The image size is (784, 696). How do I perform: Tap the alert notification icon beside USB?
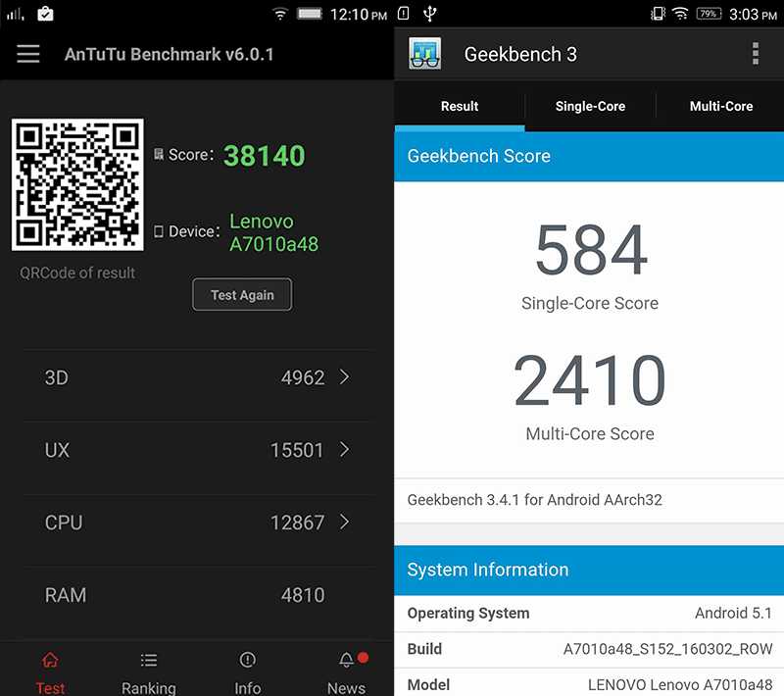coord(403,14)
